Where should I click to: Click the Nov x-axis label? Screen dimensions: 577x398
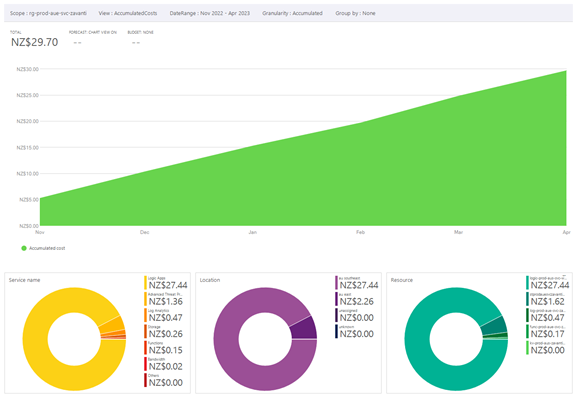click(40, 232)
